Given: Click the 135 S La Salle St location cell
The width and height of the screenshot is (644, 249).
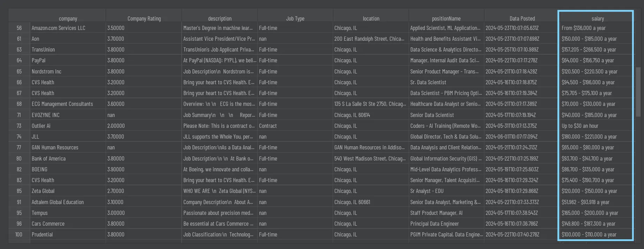Looking at the screenshot, I should pyautogui.click(x=371, y=104).
